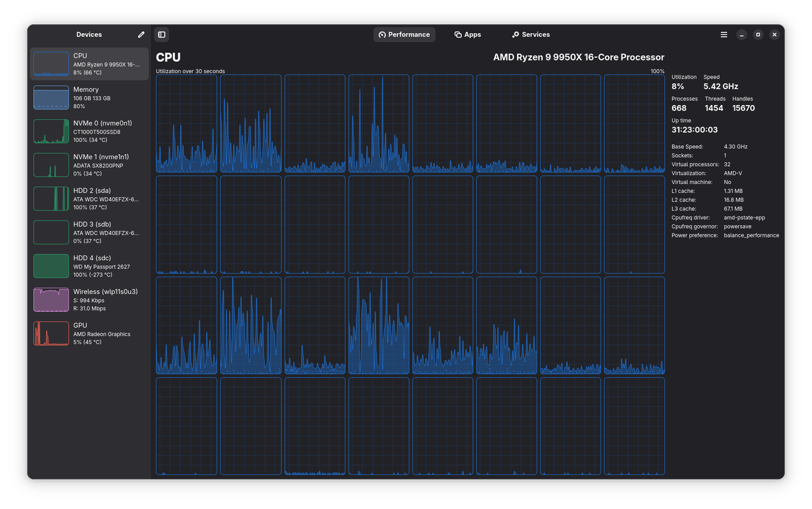The width and height of the screenshot is (812, 509).
Task: Open the hamburger main menu
Action: click(x=724, y=34)
